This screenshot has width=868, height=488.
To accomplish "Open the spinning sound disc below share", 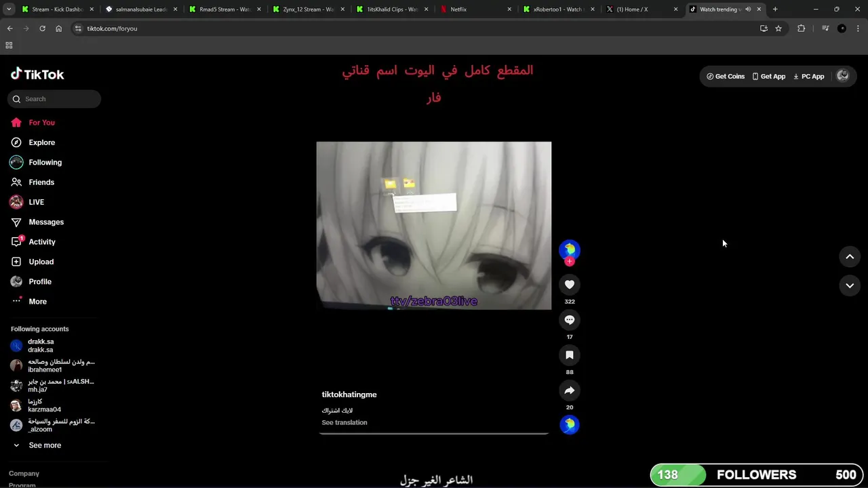I will 570,425.
